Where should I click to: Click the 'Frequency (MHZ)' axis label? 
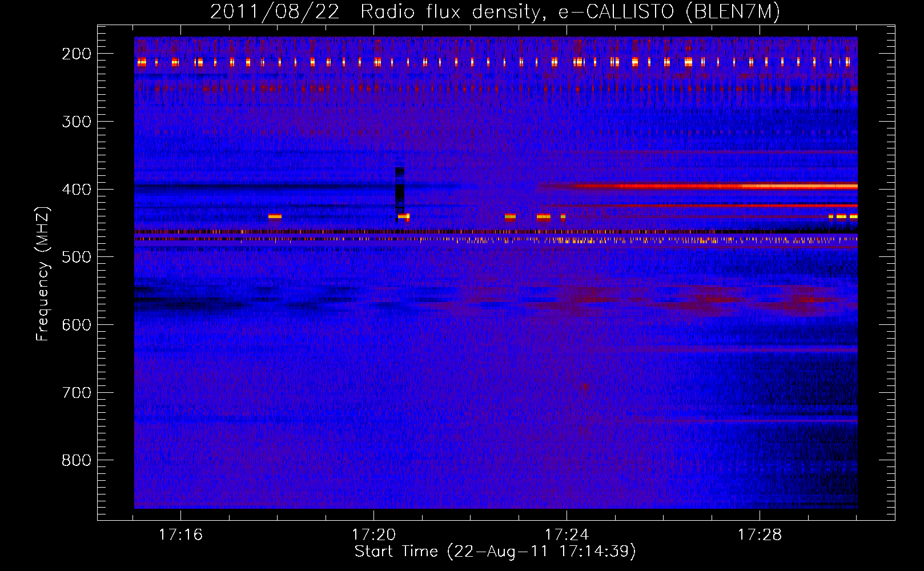pos(43,274)
